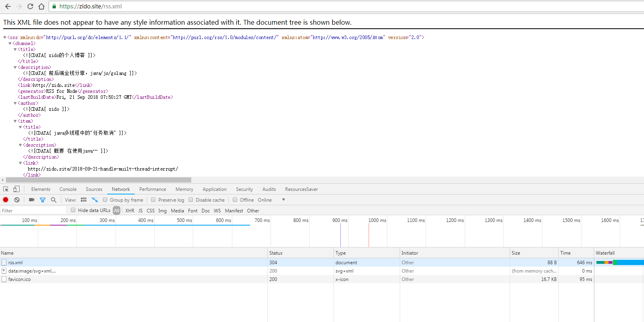The image size is (644, 322).
Task: Click the show overview waterfall icon
Action: point(95,200)
